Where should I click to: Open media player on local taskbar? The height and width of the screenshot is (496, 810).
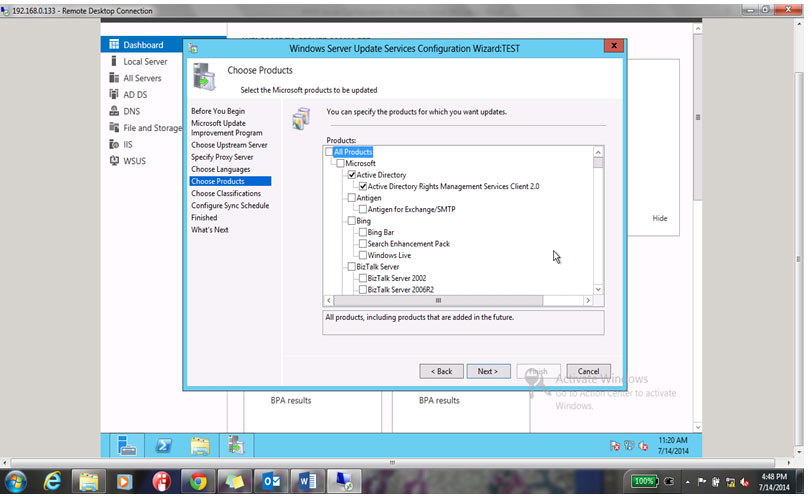pyautogui.click(x=124, y=482)
